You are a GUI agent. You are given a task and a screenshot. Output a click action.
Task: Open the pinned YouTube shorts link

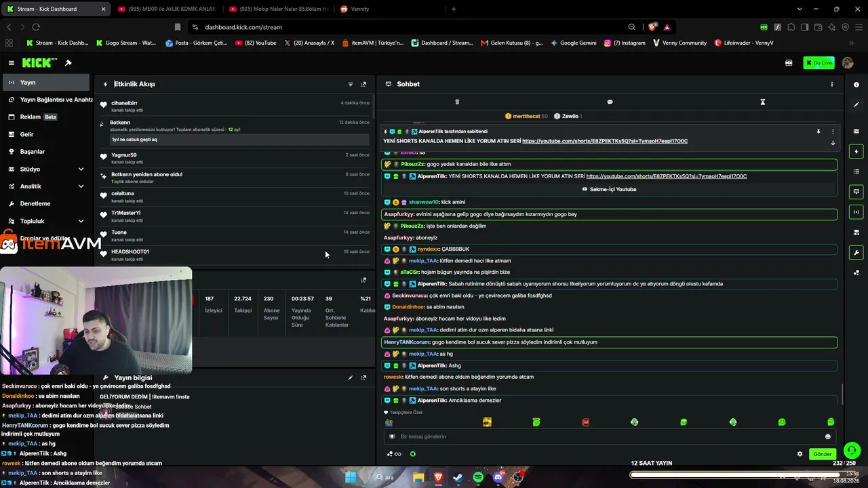point(605,141)
